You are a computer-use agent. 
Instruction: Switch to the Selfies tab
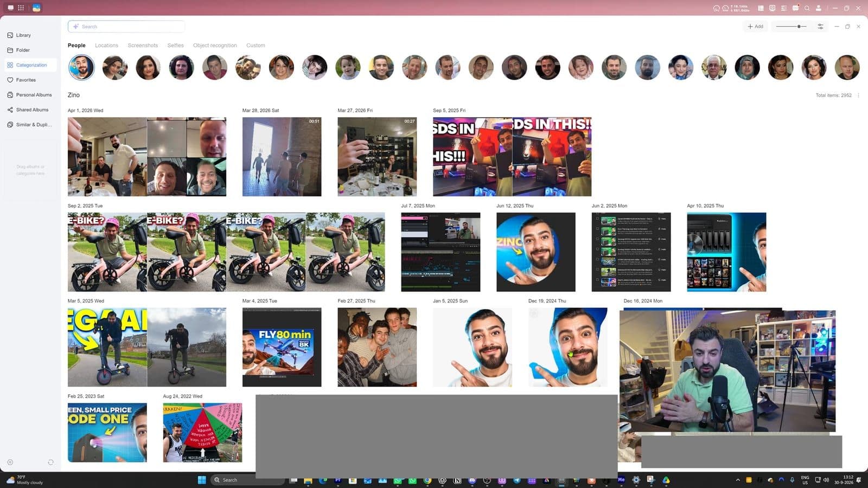[175, 46]
